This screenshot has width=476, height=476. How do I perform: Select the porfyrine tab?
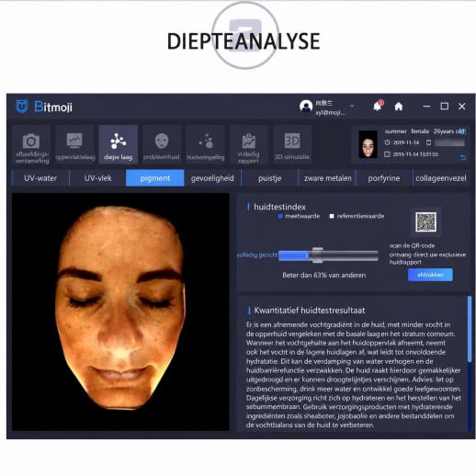pos(384,178)
